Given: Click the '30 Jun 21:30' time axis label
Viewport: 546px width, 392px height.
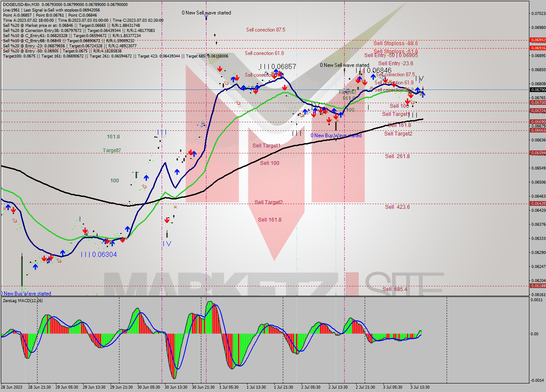Looking at the screenshot, I should coord(203,387).
